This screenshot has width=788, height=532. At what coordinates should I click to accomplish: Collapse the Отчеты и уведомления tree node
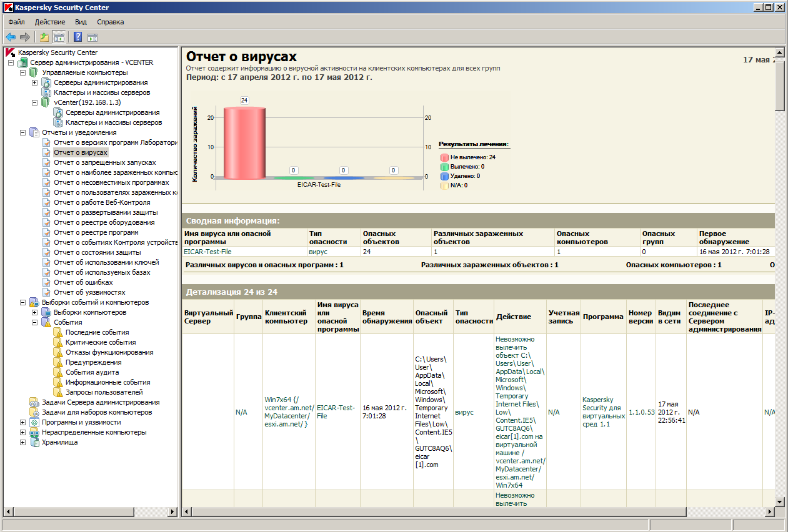[x=23, y=132]
